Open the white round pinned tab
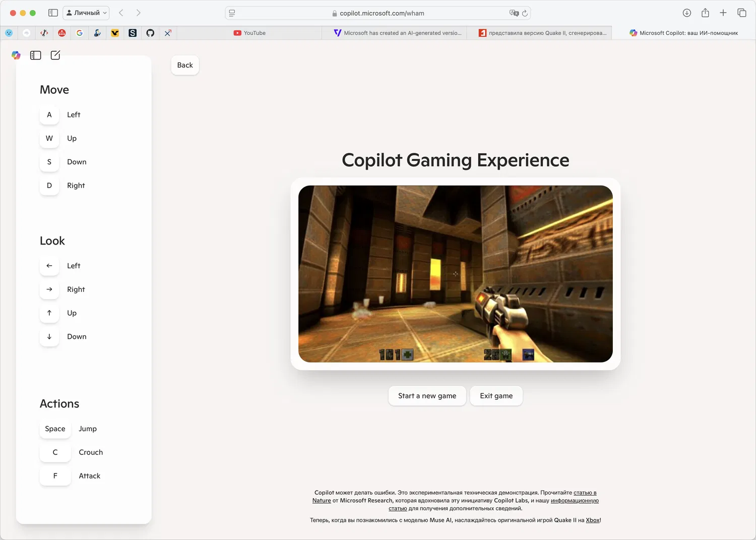 [27, 33]
